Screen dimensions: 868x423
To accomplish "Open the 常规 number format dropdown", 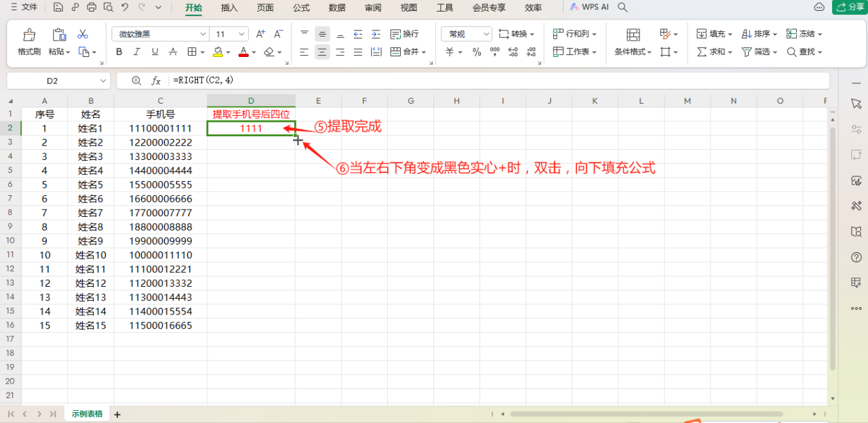I will (467, 34).
